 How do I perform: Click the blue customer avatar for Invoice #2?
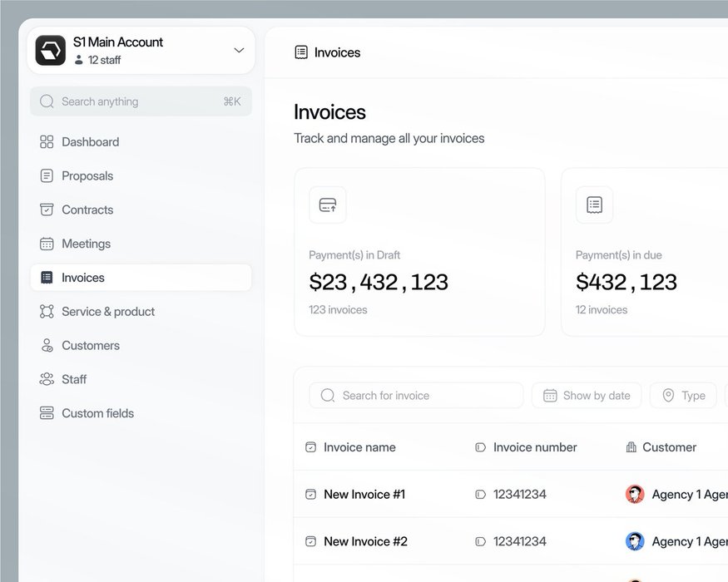coord(635,541)
